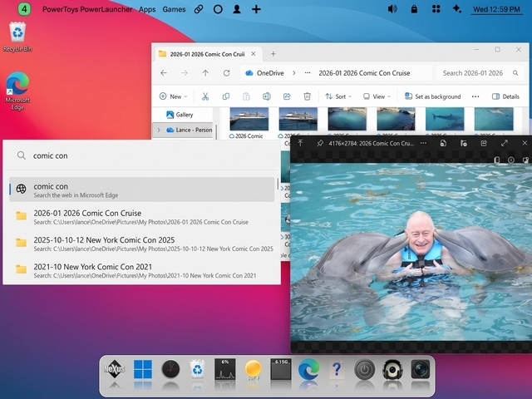Click the expand arrows icon in Peek title bar
Image resolution: width=532 pixels, height=399 pixels.
point(505,143)
